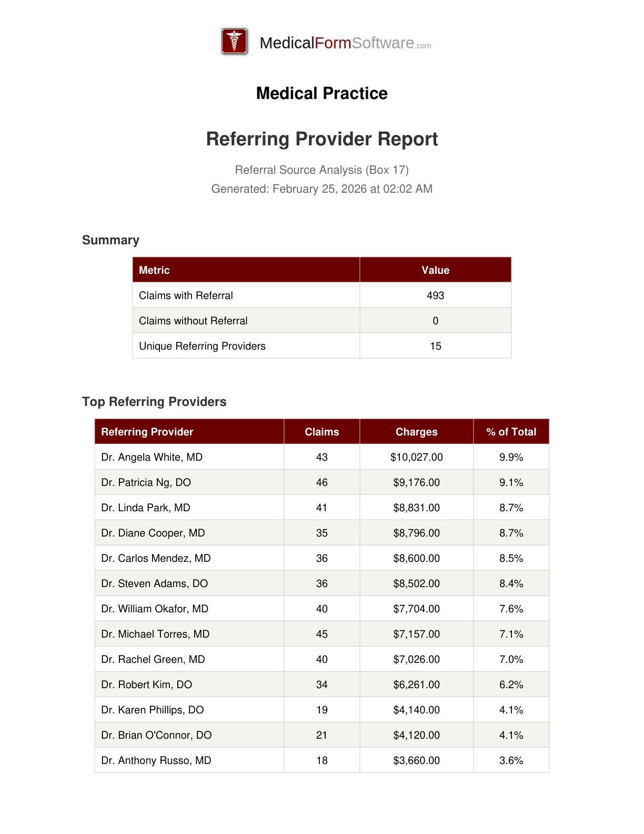Click the $8,831.00 charges cell

416,508
